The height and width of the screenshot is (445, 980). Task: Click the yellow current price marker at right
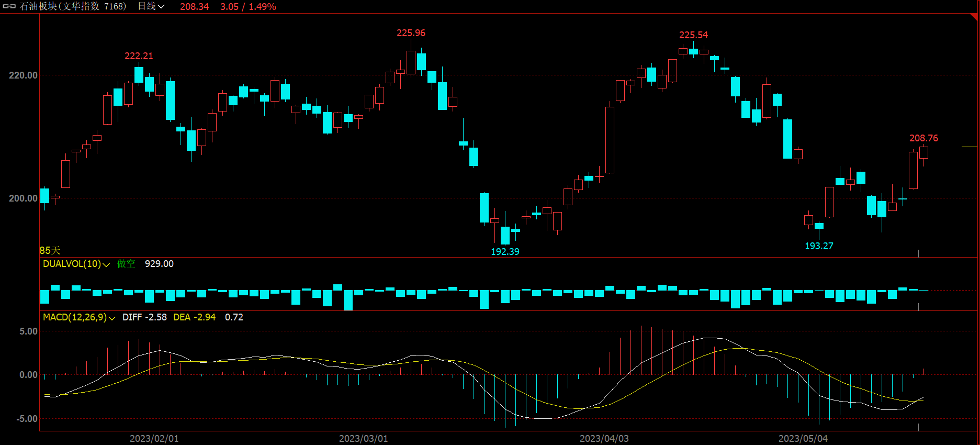tap(970, 147)
